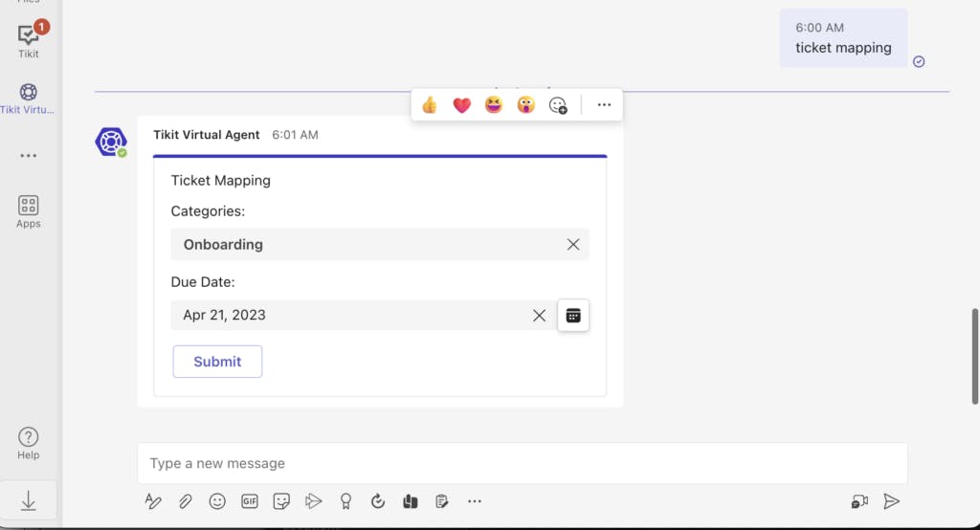Send the message with arrow icon

coord(891,501)
